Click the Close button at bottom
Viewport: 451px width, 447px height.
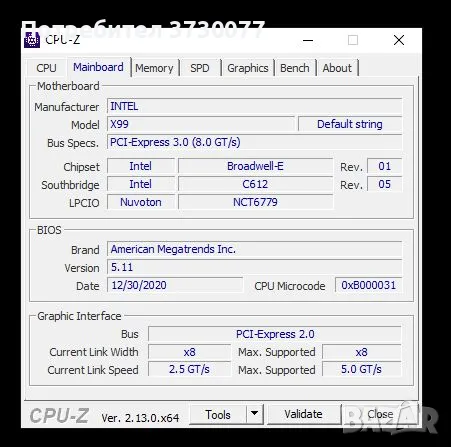[380, 414]
